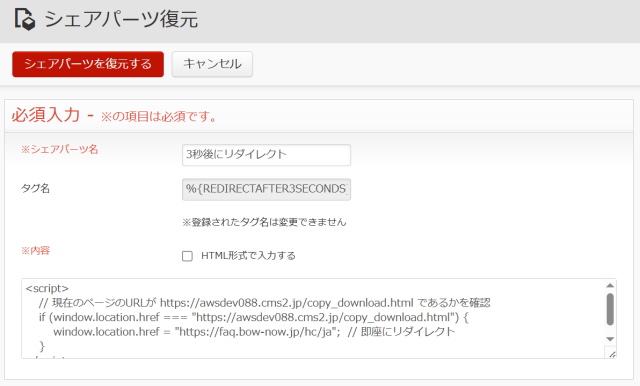640x386 pixels.
Task: Click the if (window.location.href === line
Action: [x=253, y=317]
